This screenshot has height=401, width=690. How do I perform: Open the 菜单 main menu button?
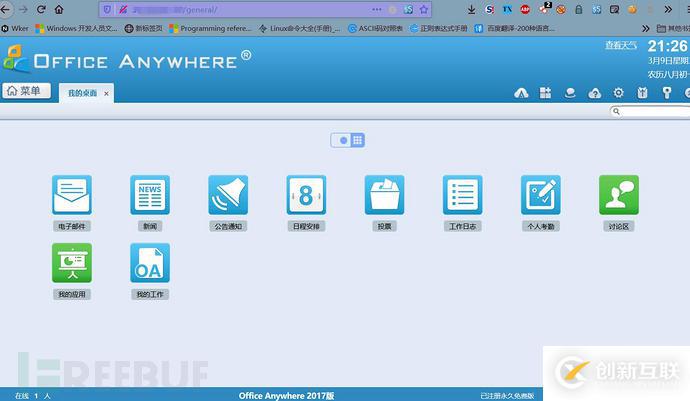point(26,91)
